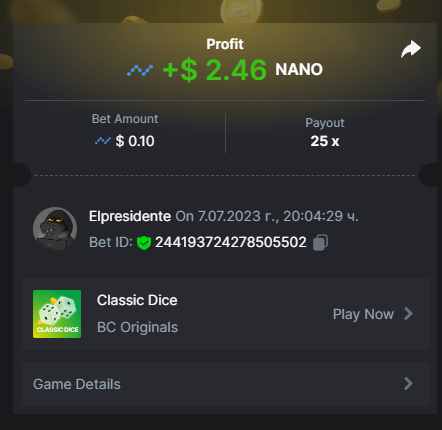The image size is (442, 430).
Task: Click the share arrow icon
Action: click(x=411, y=49)
